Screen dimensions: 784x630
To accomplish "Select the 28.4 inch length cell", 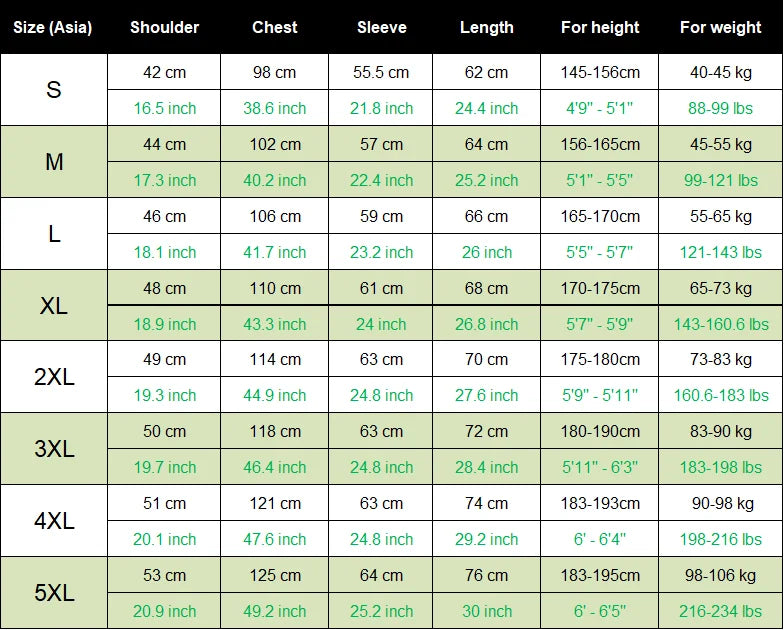I will tap(486, 467).
